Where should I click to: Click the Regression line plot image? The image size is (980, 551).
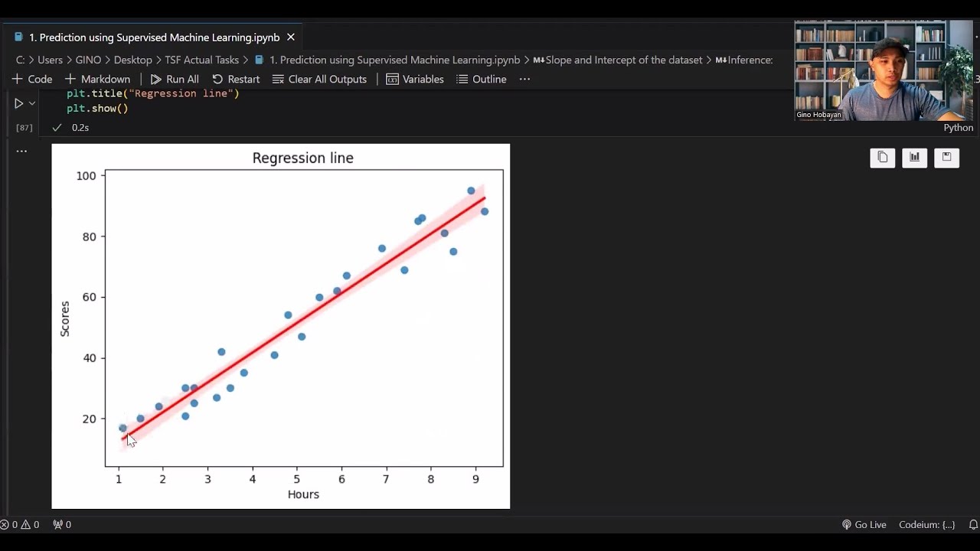pos(280,326)
